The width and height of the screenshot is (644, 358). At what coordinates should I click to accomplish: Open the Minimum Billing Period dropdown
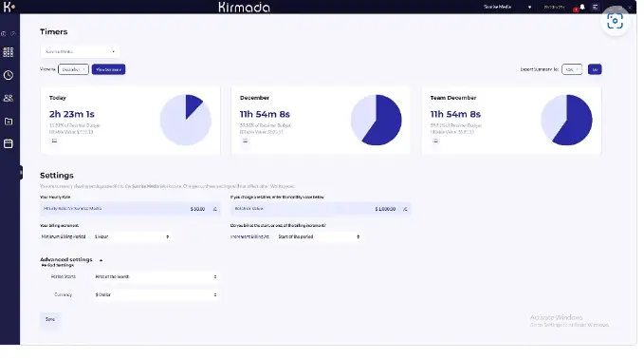(132, 236)
